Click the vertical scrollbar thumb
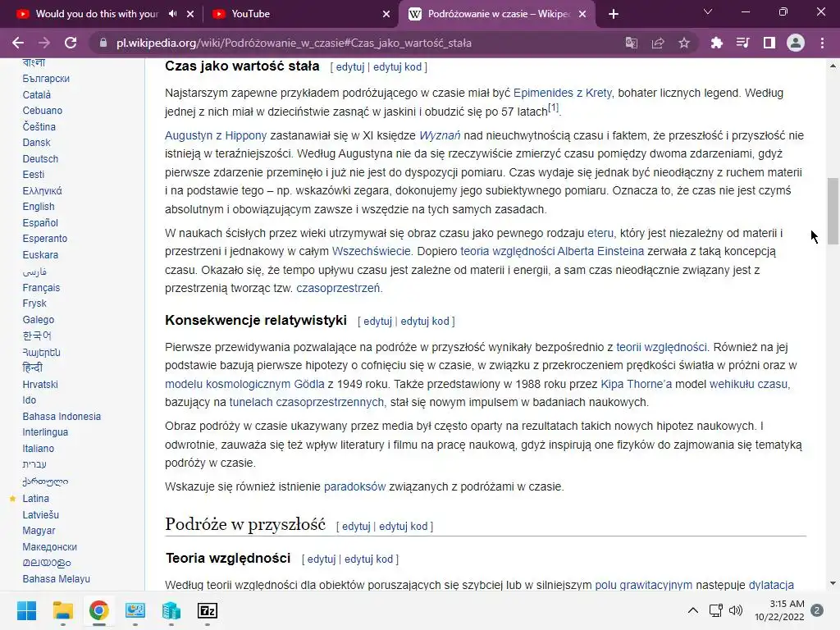840x630 pixels. 833,211
